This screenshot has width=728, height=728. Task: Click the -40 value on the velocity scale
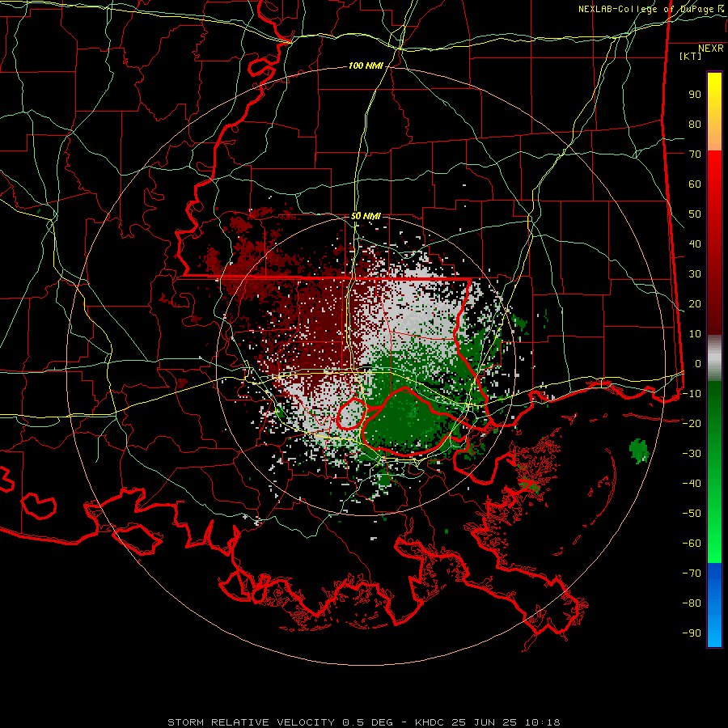(x=692, y=484)
